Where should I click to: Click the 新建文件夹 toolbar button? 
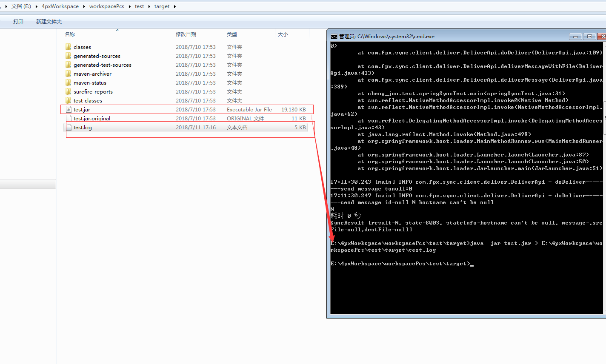[x=49, y=22]
